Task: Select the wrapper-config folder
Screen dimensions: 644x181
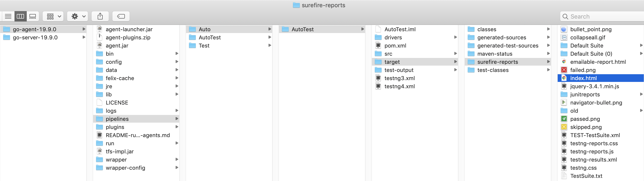Action: [125, 168]
